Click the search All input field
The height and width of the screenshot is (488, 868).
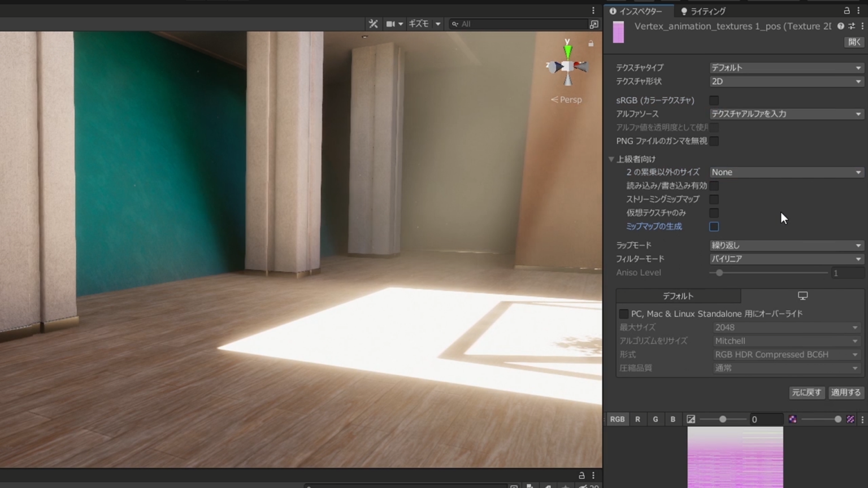click(x=520, y=24)
